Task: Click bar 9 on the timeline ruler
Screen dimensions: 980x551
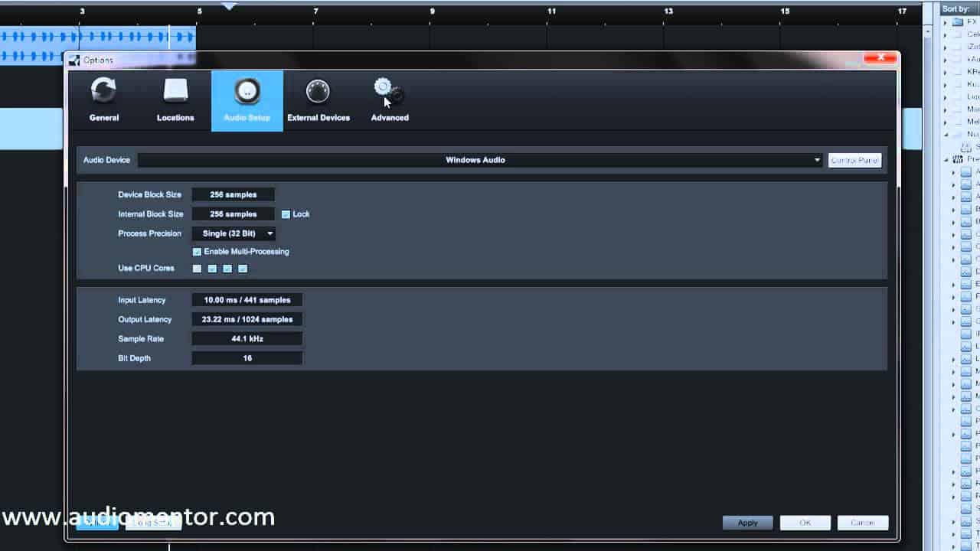Action: 433,11
